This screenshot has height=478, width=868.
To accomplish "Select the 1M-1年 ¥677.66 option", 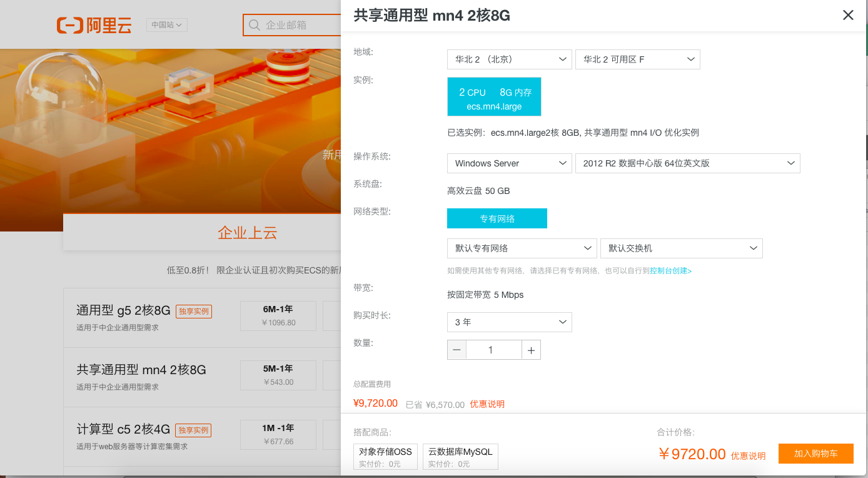I will 278,435.
